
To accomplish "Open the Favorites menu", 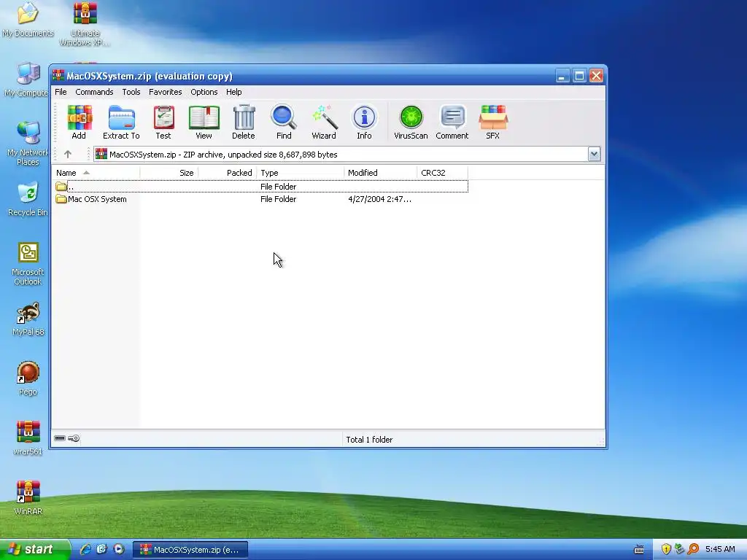I will [x=166, y=92].
